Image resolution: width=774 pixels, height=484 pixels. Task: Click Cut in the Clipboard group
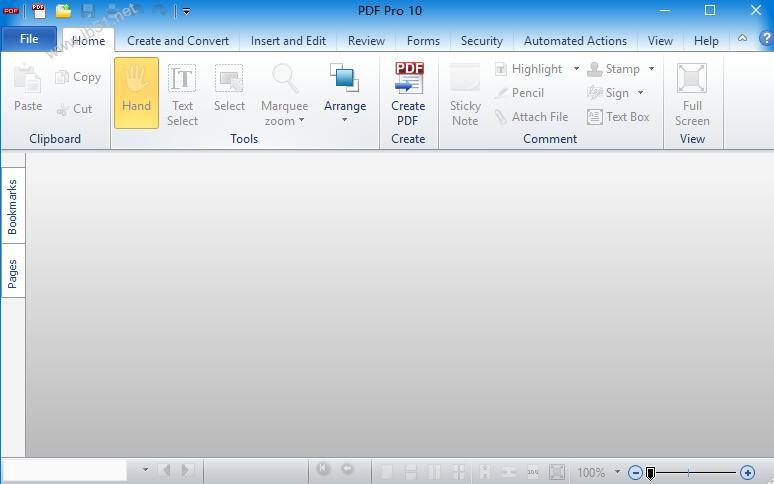tap(75, 109)
